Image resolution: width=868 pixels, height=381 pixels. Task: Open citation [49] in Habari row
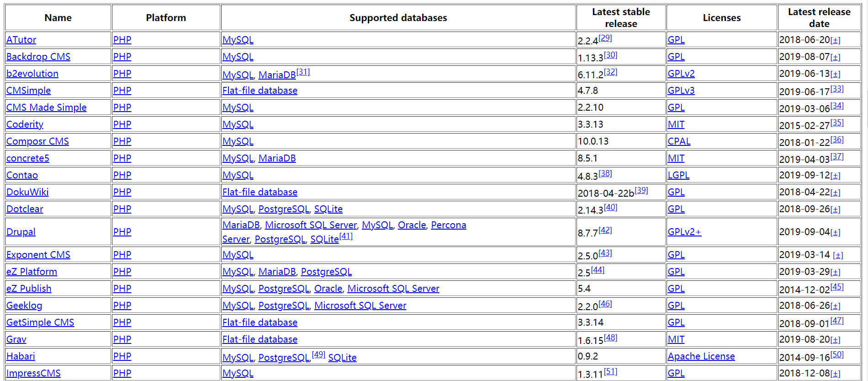[x=318, y=354]
